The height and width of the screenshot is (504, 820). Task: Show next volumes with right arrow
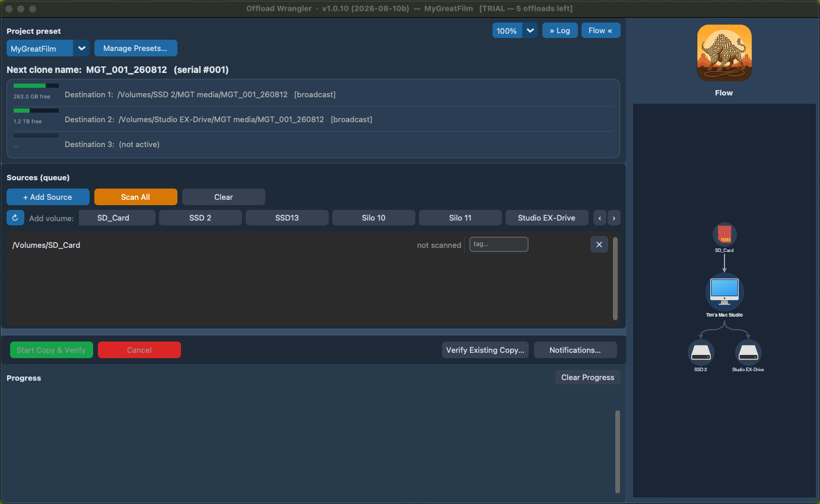tap(614, 218)
